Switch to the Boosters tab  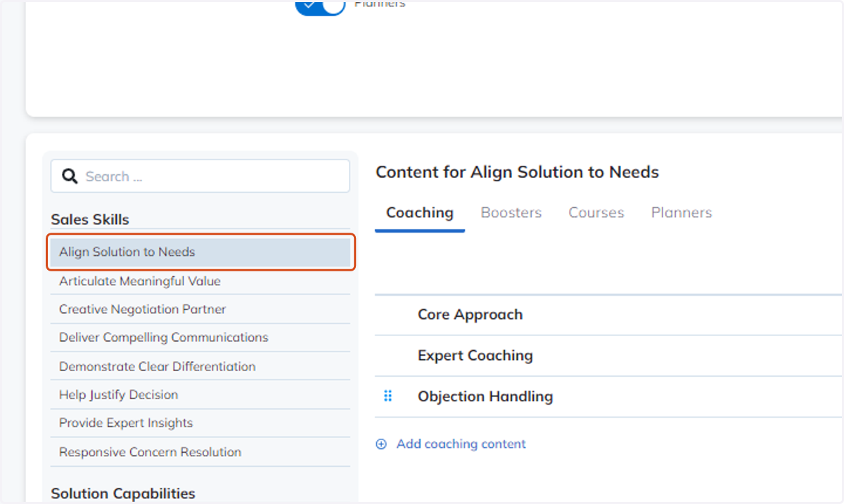(x=511, y=213)
